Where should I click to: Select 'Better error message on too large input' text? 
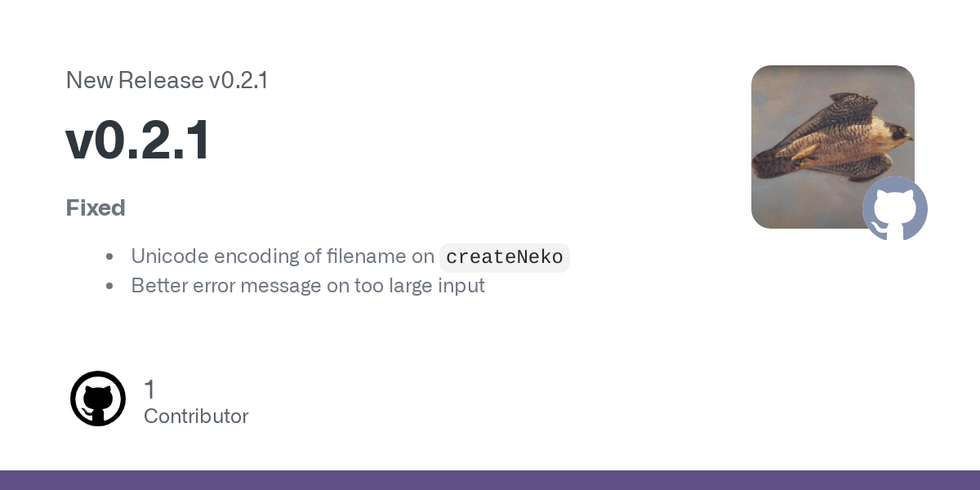point(308,286)
